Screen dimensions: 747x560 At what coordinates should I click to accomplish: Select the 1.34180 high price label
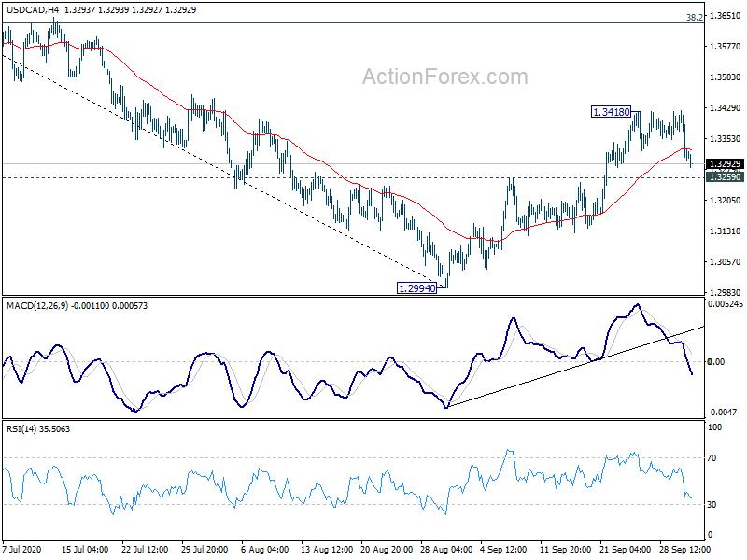[x=611, y=112]
